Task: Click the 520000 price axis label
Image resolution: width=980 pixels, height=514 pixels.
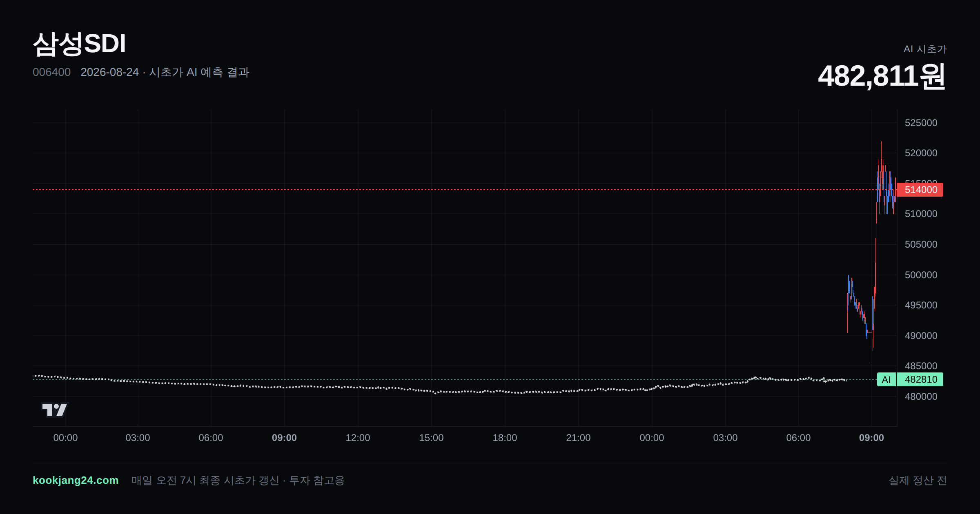Action: point(921,153)
